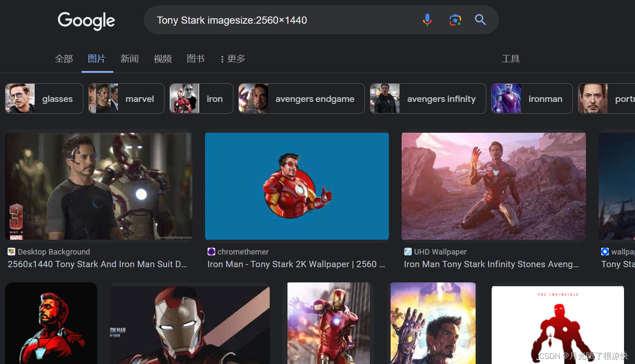
Task: Open 'Iron Man - Tony Stark 2K Wallpaper' title
Action: coord(296,264)
